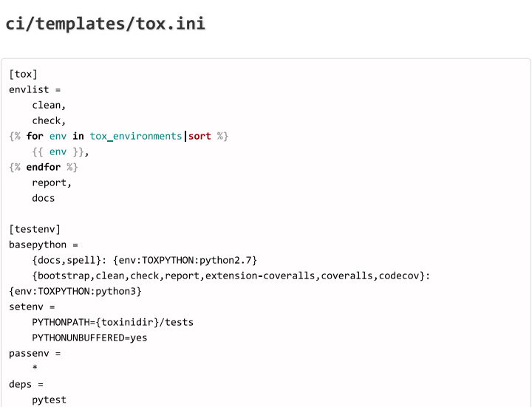The height and width of the screenshot is (407, 532).
Task: Click the PYTHONUNBUFFERED=yes line
Action: pyautogui.click(x=89, y=338)
